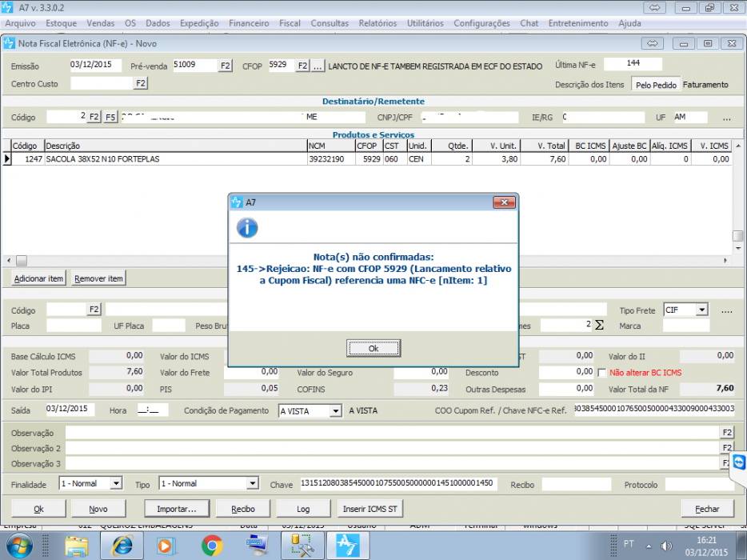The height and width of the screenshot is (560, 747).
Task: Open the remote desktop taskbar icon
Action: coord(257,546)
